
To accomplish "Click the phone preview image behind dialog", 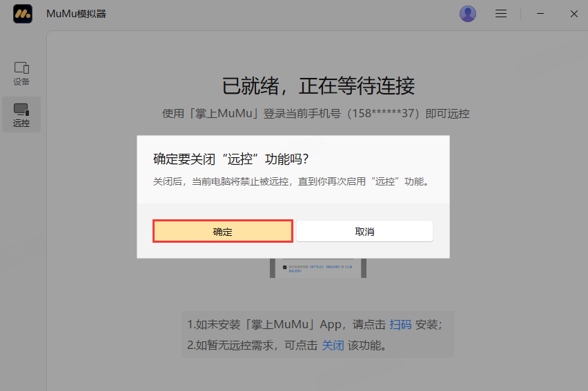I will tap(318, 268).
